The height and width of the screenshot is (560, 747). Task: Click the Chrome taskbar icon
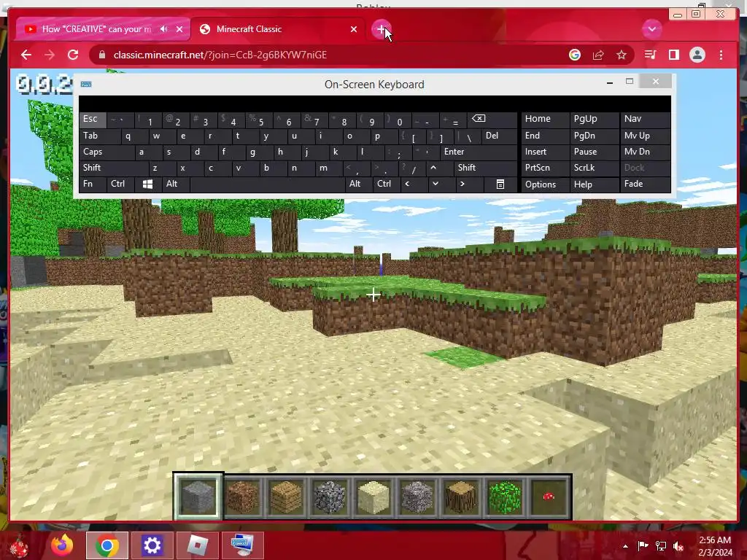click(x=107, y=545)
